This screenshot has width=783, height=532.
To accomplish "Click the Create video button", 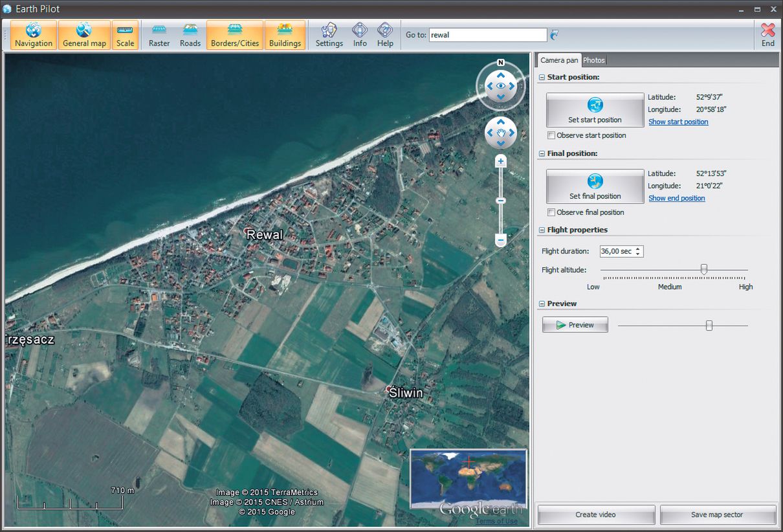I will click(x=595, y=515).
